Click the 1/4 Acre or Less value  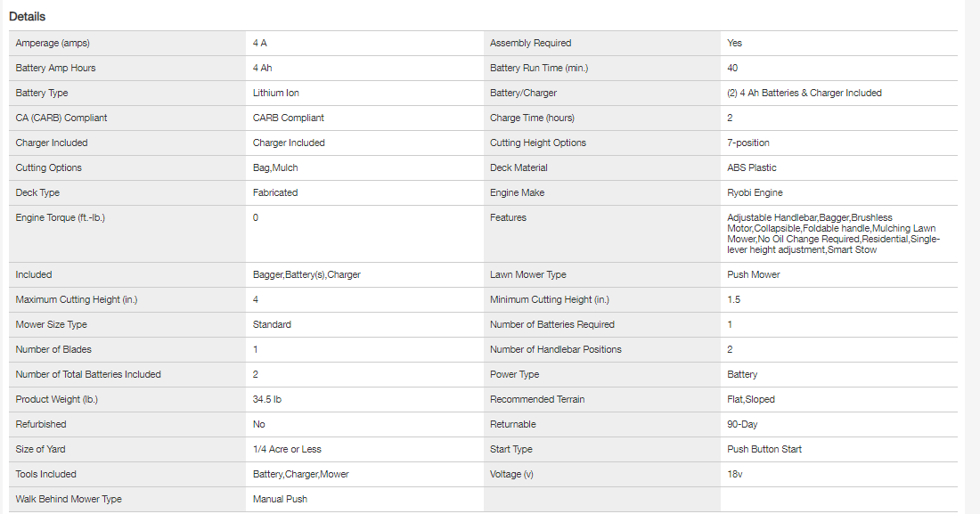pos(287,450)
